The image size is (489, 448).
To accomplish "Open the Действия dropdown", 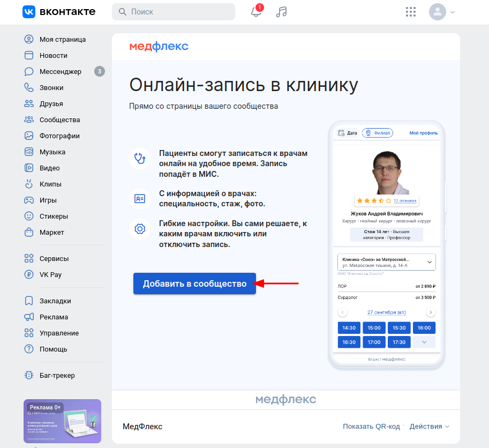I will coord(429,427).
